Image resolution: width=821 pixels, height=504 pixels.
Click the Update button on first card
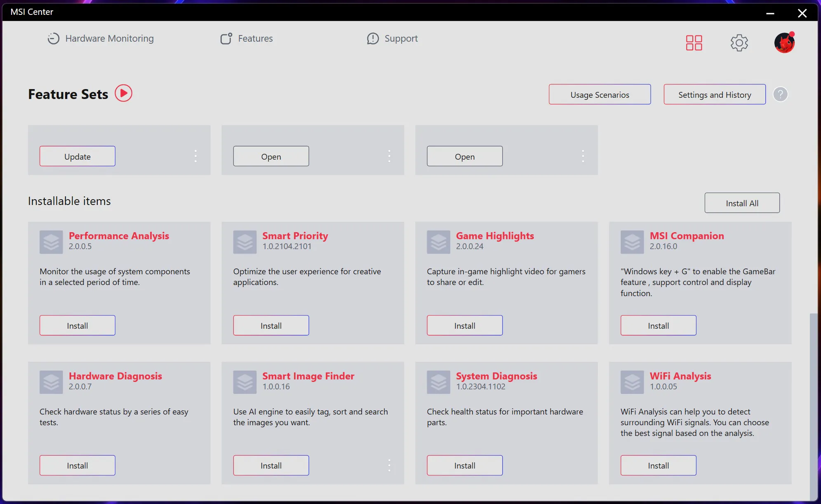click(78, 156)
